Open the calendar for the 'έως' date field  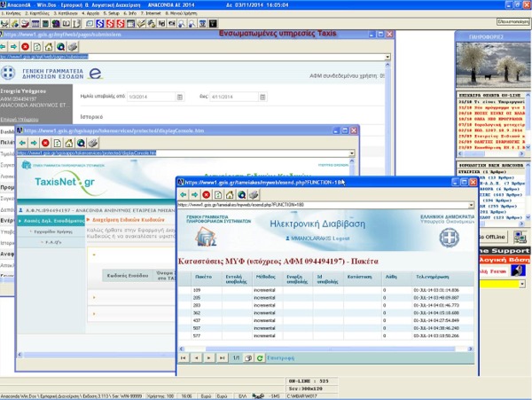click(262, 97)
